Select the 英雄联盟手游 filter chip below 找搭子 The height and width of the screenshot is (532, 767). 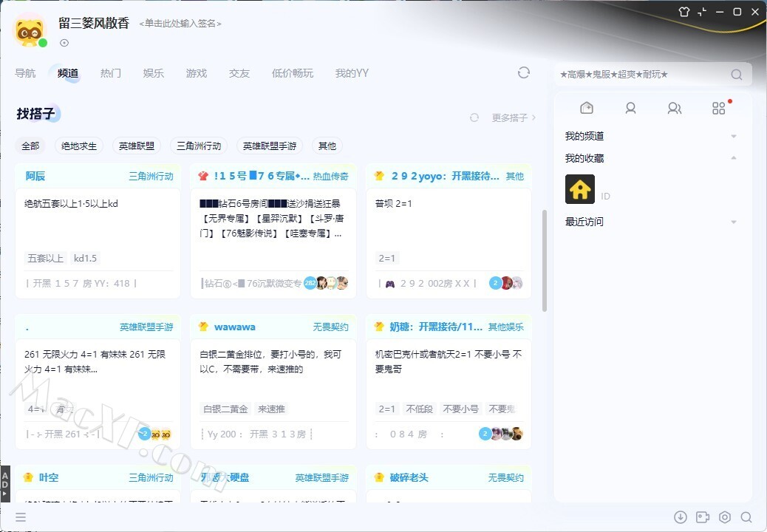[x=270, y=146]
